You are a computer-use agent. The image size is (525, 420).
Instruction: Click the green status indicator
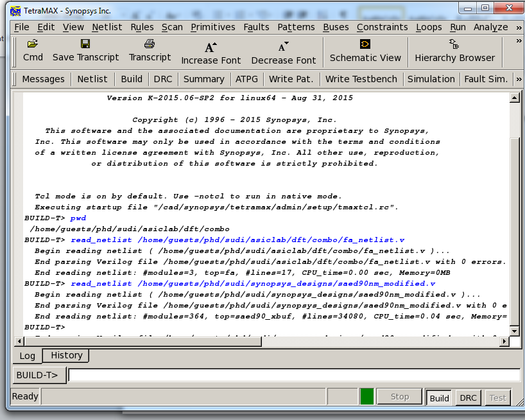tap(367, 396)
